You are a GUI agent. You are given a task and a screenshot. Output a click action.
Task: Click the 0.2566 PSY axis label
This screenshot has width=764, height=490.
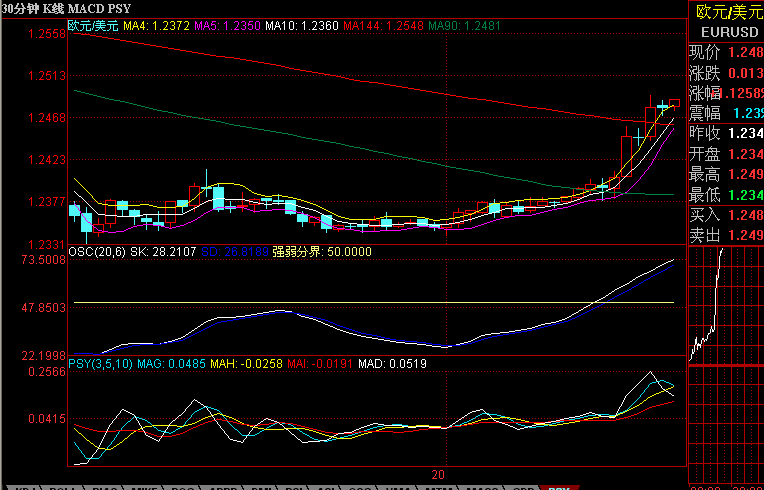[47, 372]
